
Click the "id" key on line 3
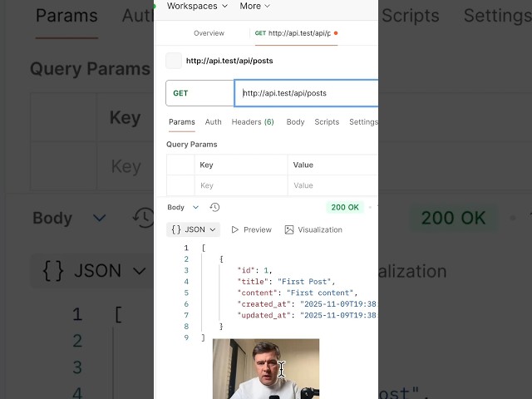[x=246, y=270]
